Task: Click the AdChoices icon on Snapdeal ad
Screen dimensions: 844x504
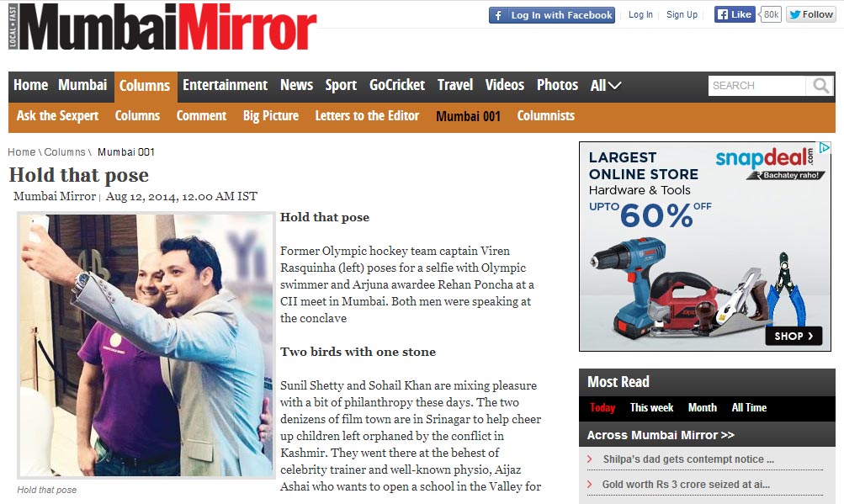Action: click(824, 147)
